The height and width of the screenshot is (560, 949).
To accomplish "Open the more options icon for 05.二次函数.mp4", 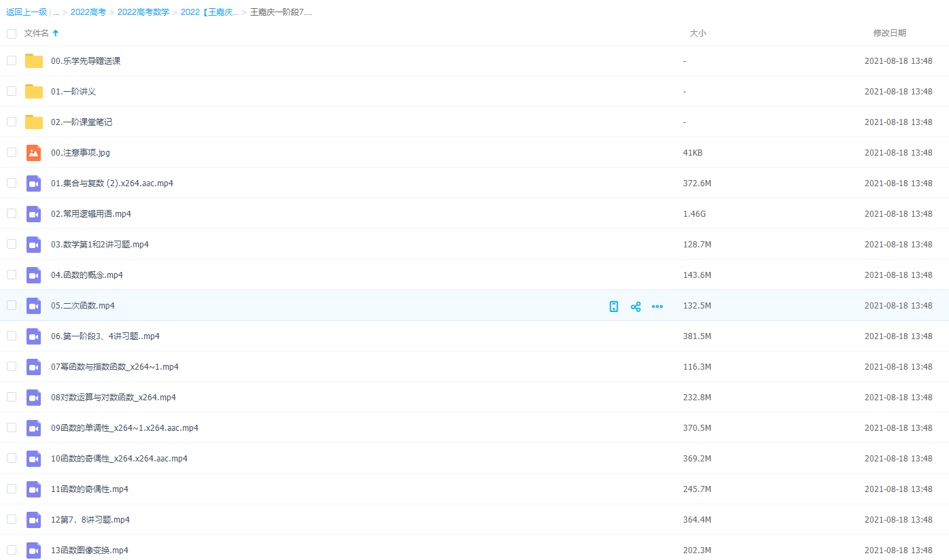I will [x=657, y=307].
